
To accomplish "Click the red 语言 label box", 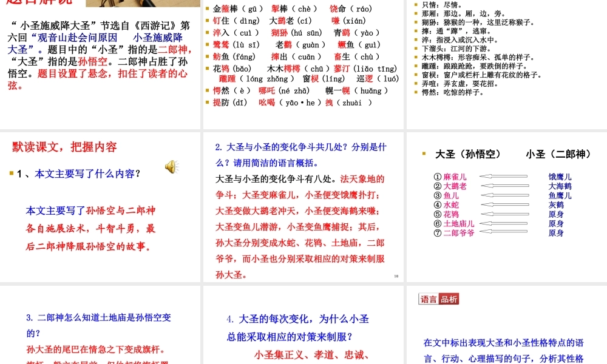I will [430, 298].
